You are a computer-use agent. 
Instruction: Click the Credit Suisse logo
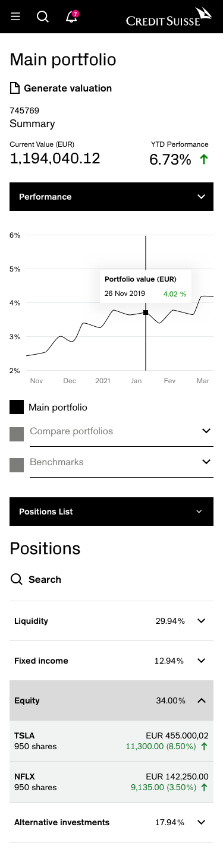coord(169,17)
